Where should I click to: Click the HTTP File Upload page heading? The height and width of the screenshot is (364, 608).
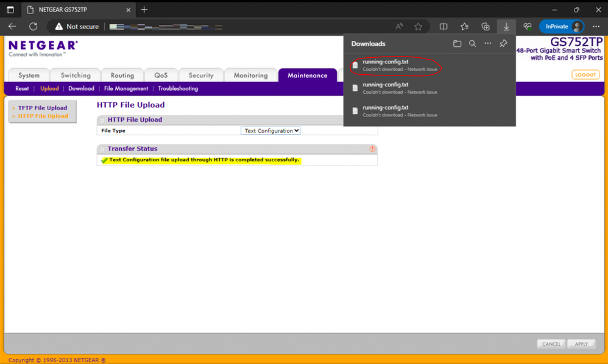pyautogui.click(x=130, y=105)
